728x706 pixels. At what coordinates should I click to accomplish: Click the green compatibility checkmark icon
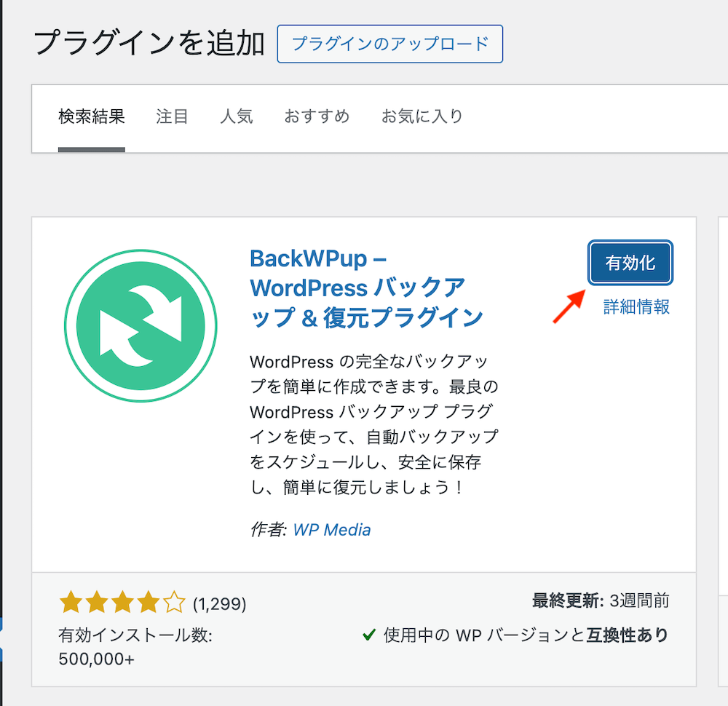click(369, 634)
